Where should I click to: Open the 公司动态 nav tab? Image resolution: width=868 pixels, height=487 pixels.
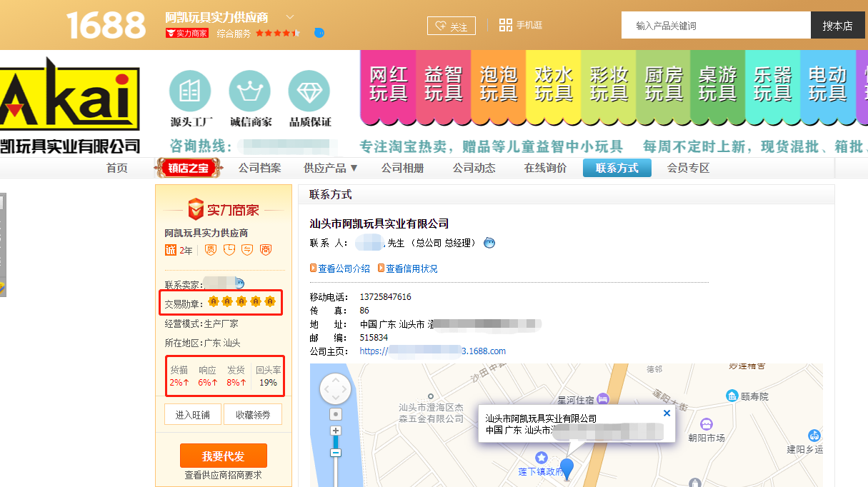click(x=474, y=168)
